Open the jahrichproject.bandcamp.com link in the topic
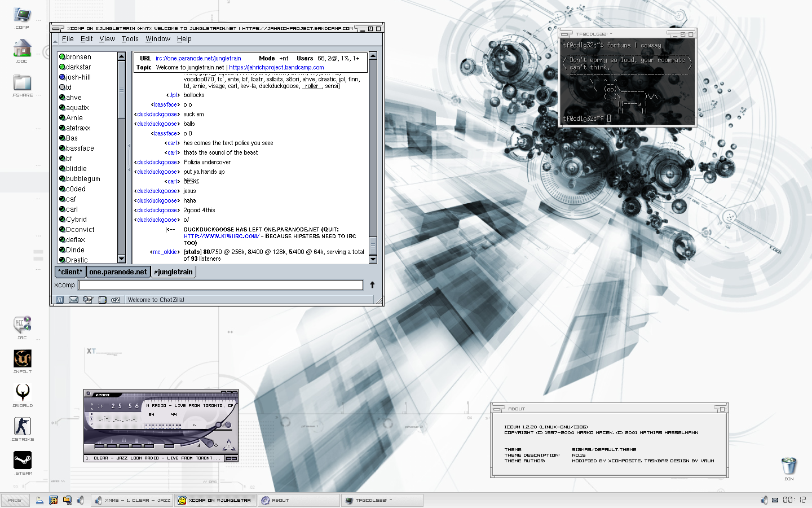This screenshot has height=508, width=812. click(276, 67)
